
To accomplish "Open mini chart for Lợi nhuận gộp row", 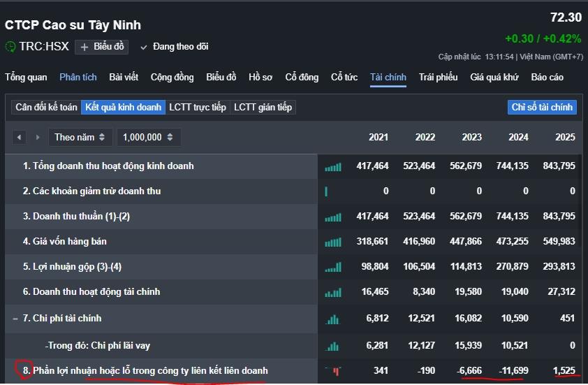I will pyautogui.click(x=333, y=267).
